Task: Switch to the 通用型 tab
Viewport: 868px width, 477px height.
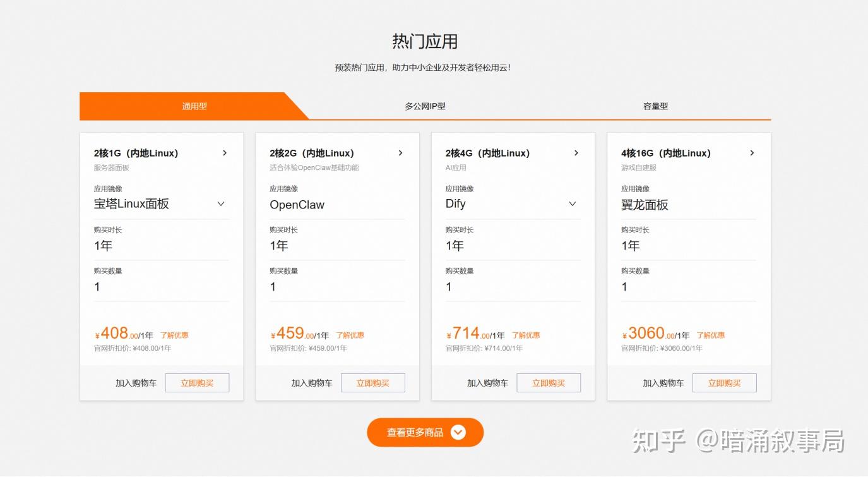Action: click(x=194, y=106)
